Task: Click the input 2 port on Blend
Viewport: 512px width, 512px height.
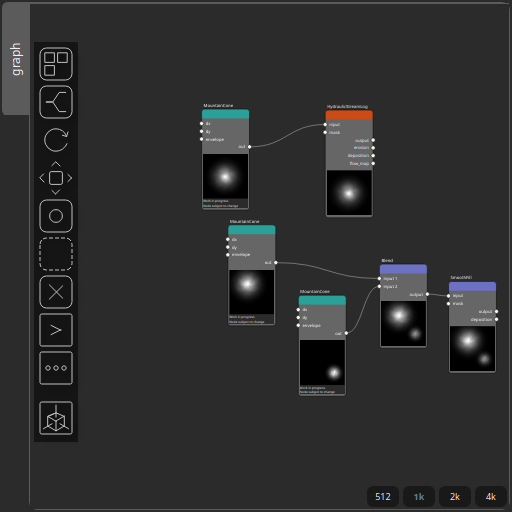Action: [380, 286]
